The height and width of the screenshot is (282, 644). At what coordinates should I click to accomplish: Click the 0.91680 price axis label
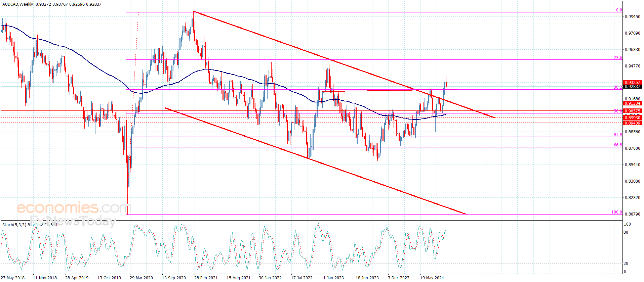point(632,99)
